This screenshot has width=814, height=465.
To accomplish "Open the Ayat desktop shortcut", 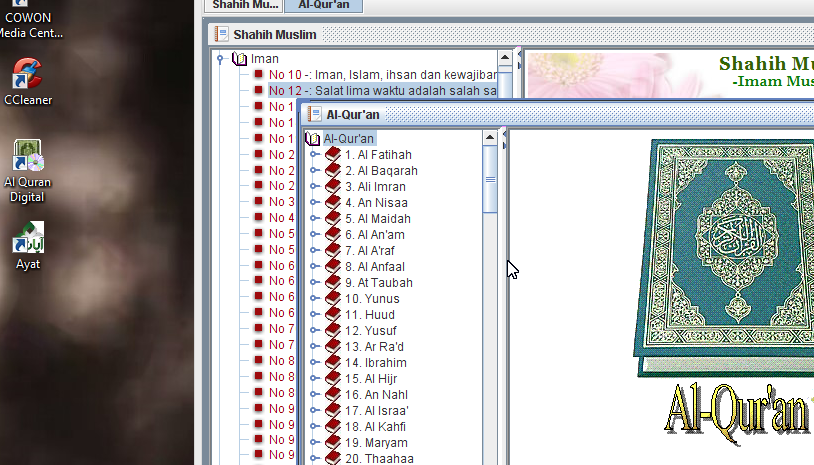I will click(x=28, y=245).
